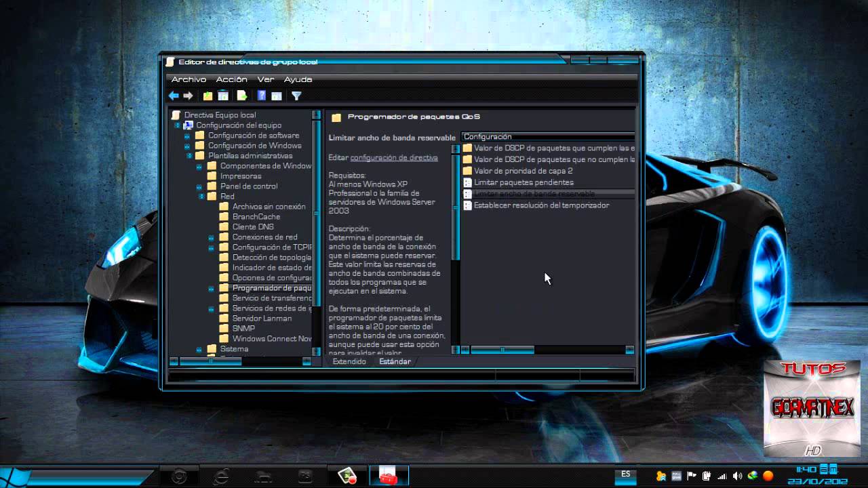Click the taskbar clock and date
Image resolution: width=868 pixels, height=488 pixels.
coord(817,476)
